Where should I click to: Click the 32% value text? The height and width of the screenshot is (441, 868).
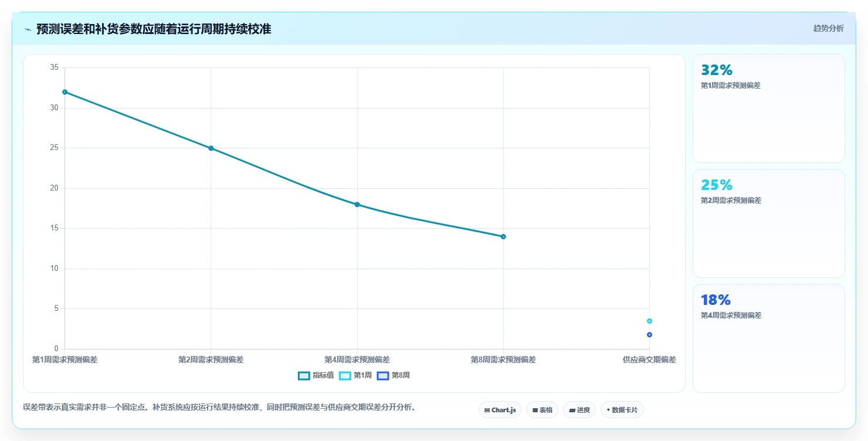(717, 70)
